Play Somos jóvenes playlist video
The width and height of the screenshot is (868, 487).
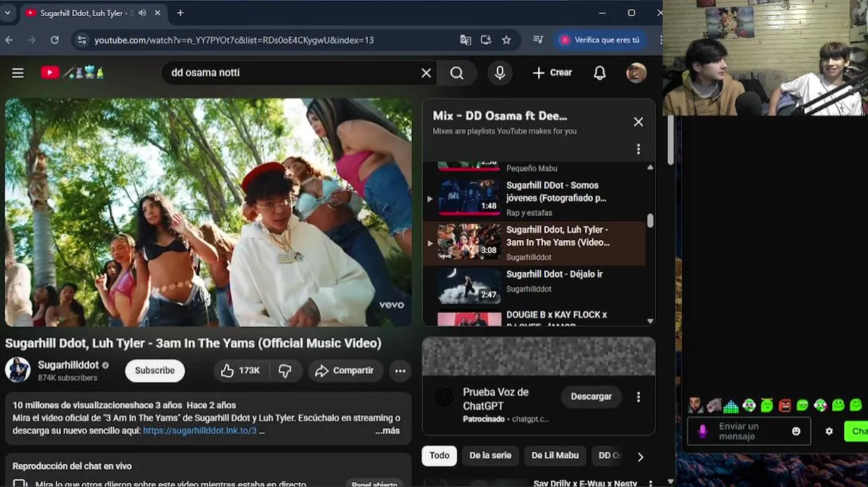(535, 198)
